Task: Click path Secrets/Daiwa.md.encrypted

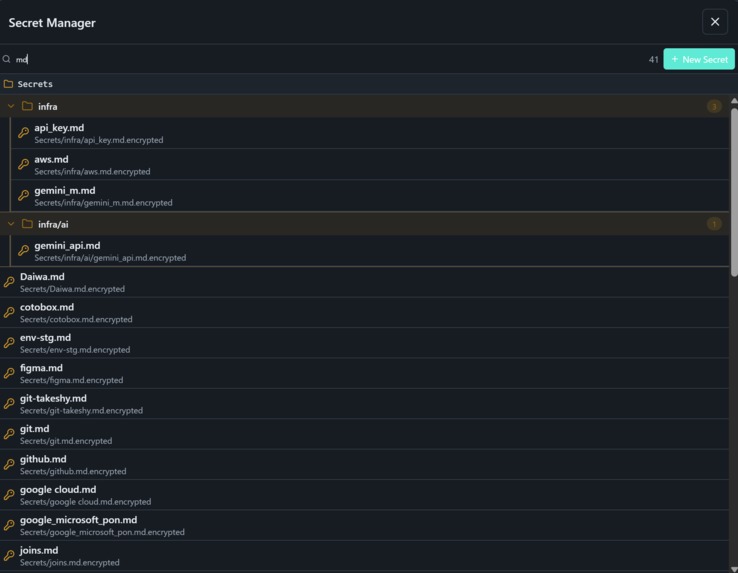Action: (72, 289)
